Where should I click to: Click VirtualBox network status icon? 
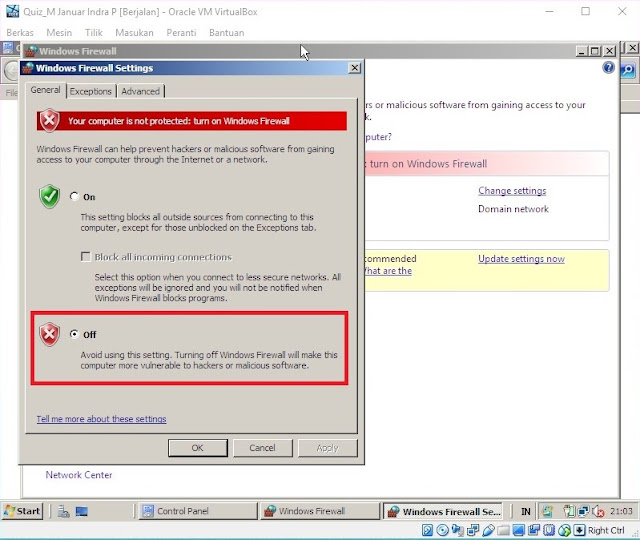(473, 530)
